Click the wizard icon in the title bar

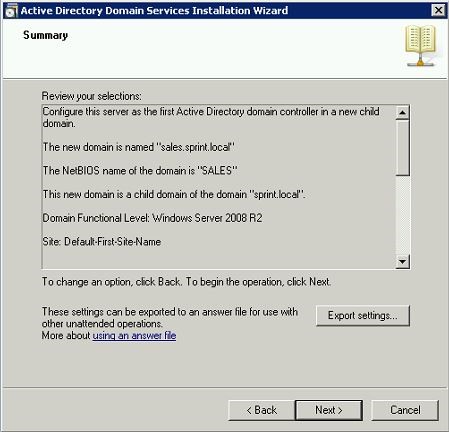pyautogui.click(x=11, y=11)
